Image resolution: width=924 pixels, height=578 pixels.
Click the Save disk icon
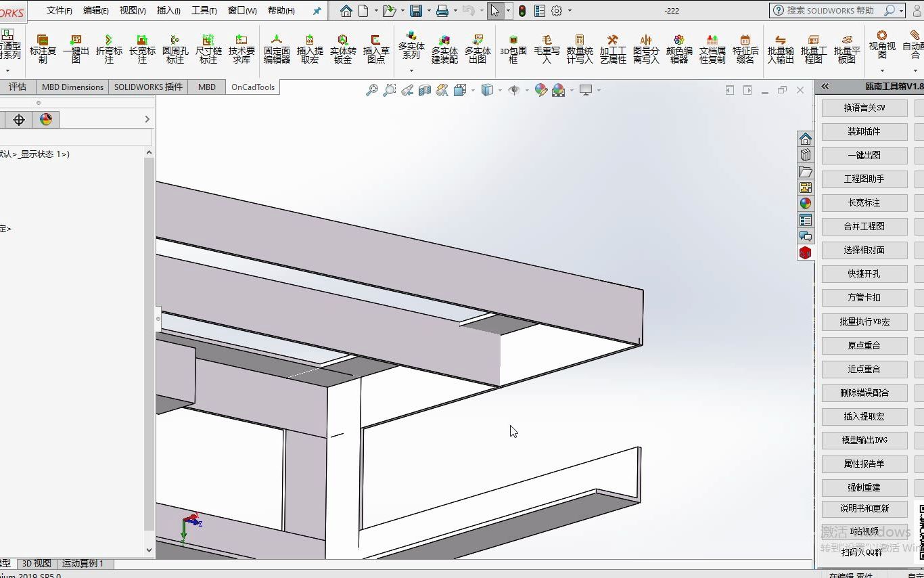[416, 10]
